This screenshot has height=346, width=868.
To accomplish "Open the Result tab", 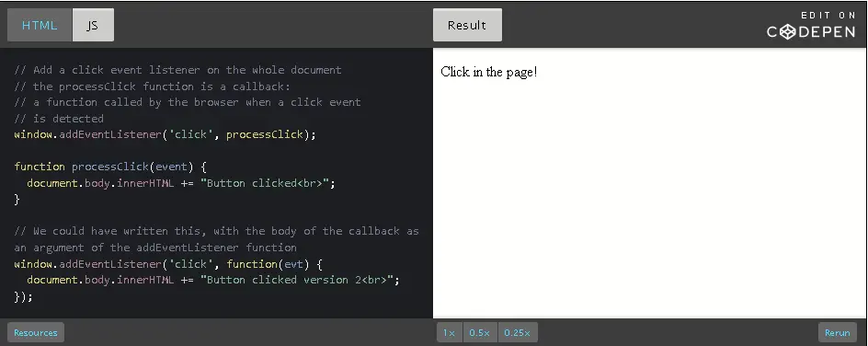I will (x=467, y=25).
